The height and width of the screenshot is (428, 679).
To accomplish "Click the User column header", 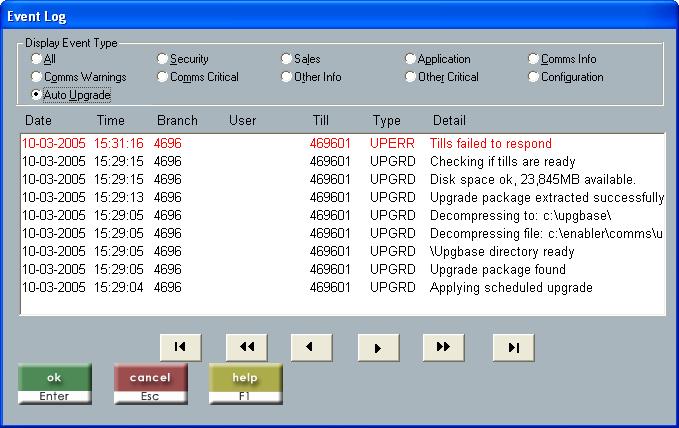I will click(x=242, y=120).
